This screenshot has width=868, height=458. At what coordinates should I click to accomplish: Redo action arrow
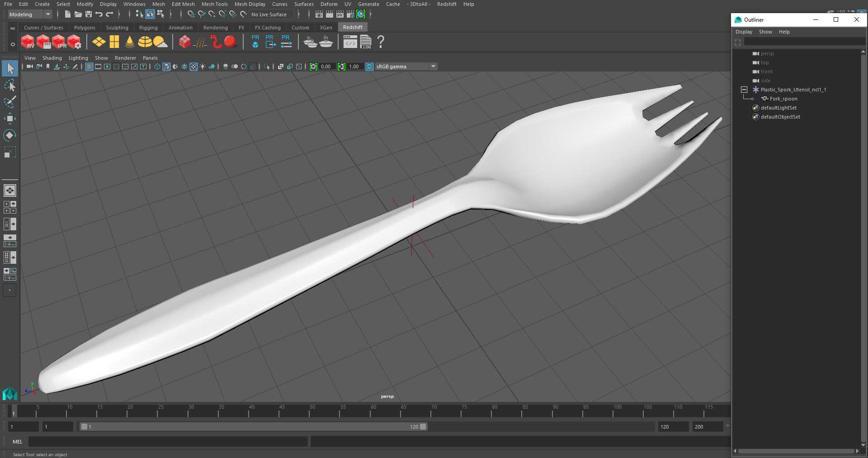(109, 14)
